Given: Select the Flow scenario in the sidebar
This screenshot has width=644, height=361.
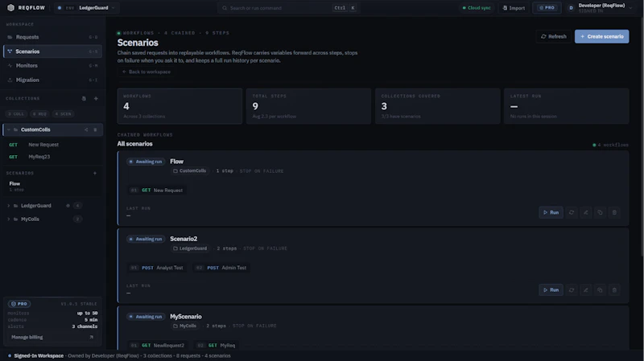Looking at the screenshot, I should tap(52, 187).
